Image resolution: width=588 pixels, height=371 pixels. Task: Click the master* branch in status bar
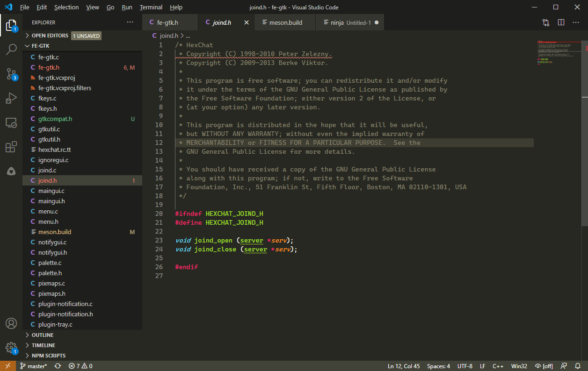tap(33, 366)
